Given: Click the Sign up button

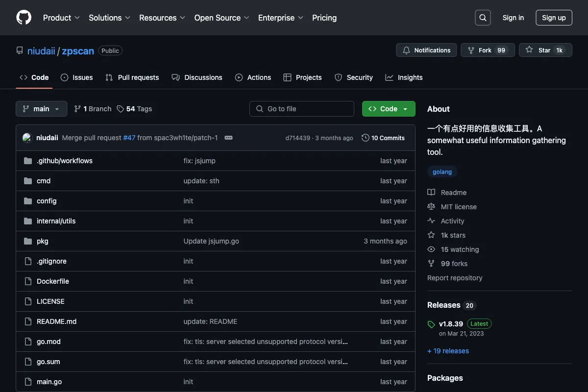Looking at the screenshot, I should click(554, 18).
